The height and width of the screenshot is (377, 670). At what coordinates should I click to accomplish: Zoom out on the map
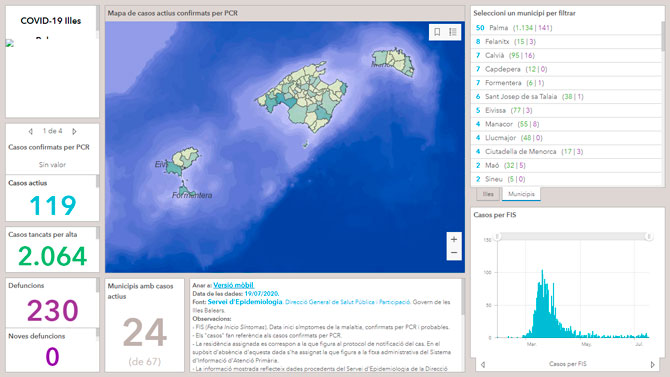[x=454, y=253]
